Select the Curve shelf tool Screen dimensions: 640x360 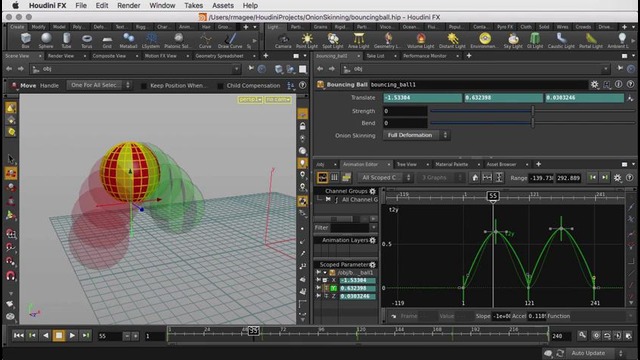(205, 40)
